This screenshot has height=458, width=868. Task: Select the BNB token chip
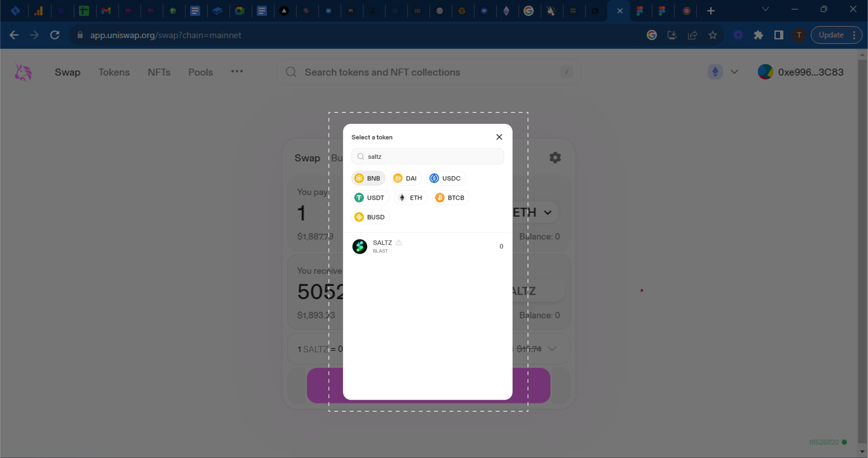pyautogui.click(x=368, y=178)
